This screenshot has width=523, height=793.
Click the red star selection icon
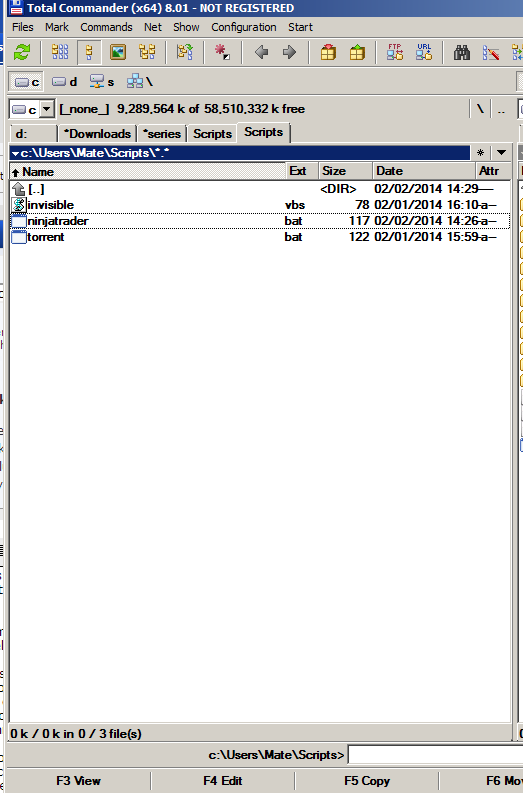click(x=222, y=52)
